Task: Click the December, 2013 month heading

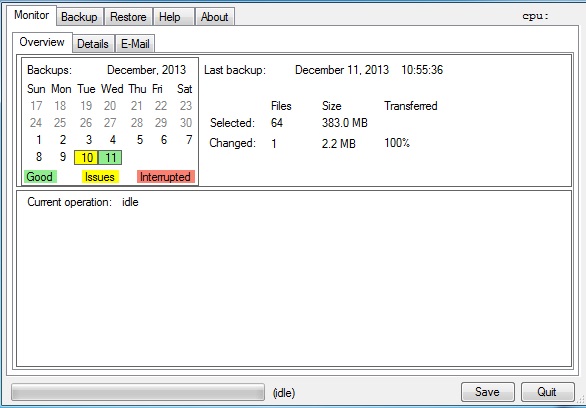Action: [146, 70]
